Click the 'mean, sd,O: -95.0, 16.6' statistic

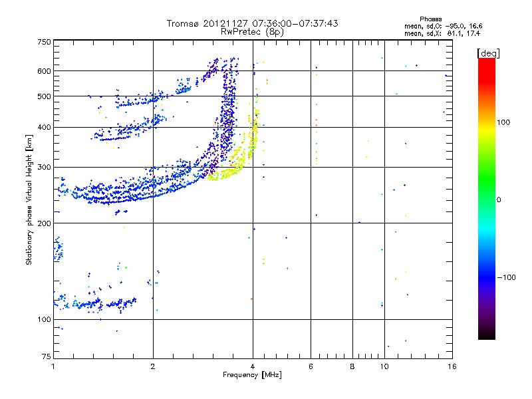point(443,26)
